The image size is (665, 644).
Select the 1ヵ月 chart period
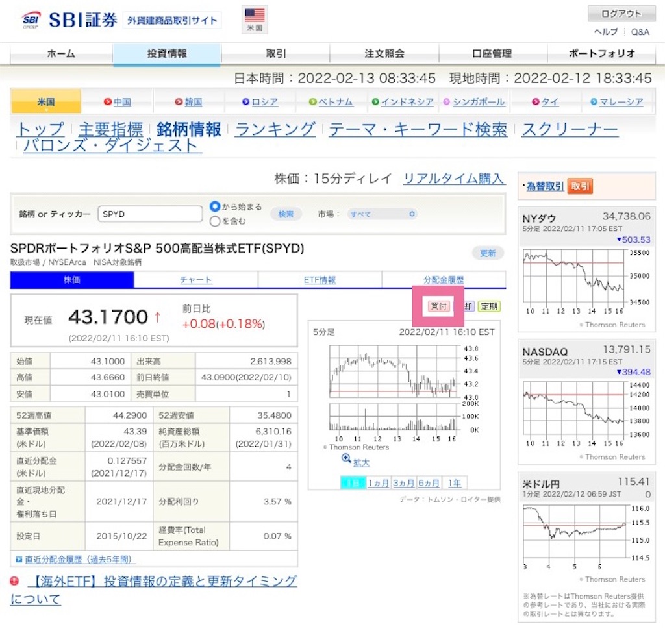pos(379,483)
